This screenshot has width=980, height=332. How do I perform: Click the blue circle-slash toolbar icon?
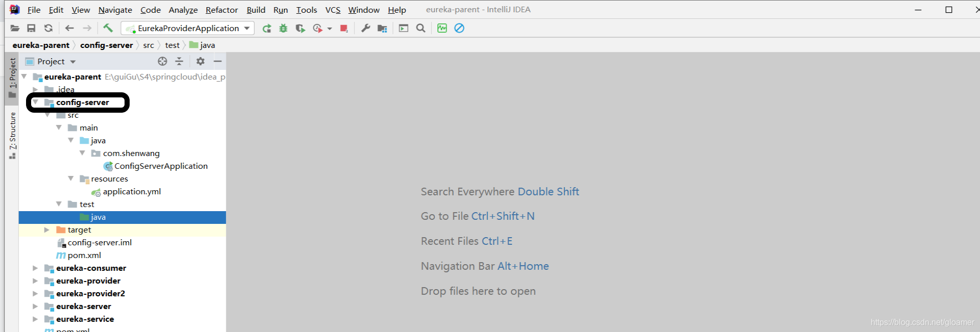(459, 28)
